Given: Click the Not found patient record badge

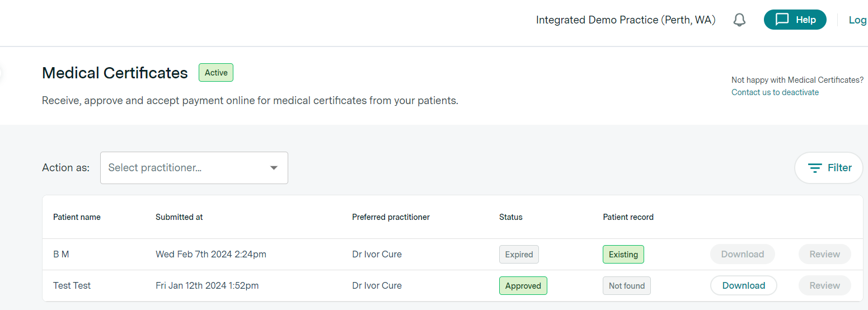Looking at the screenshot, I should click(x=626, y=285).
